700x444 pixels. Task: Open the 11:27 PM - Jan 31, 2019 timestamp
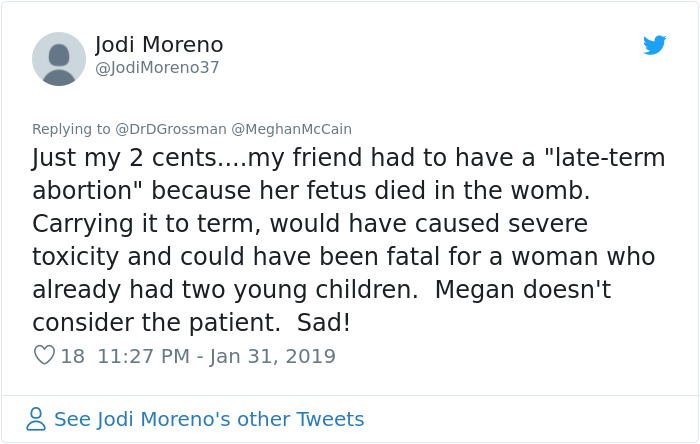tap(216, 356)
